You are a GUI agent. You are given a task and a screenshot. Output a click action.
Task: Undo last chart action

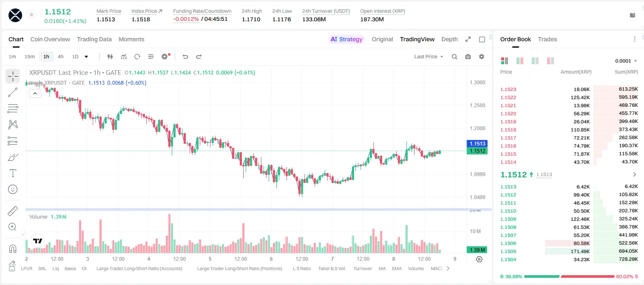click(185, 57)
